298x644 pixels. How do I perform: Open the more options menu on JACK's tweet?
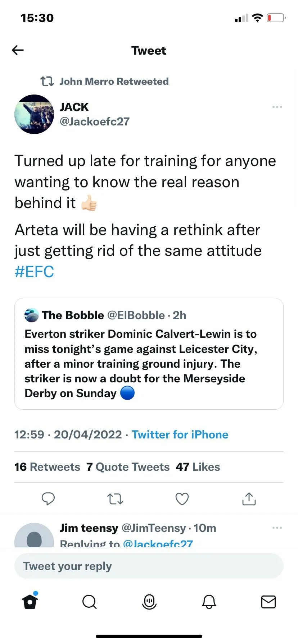pos(277,107)
